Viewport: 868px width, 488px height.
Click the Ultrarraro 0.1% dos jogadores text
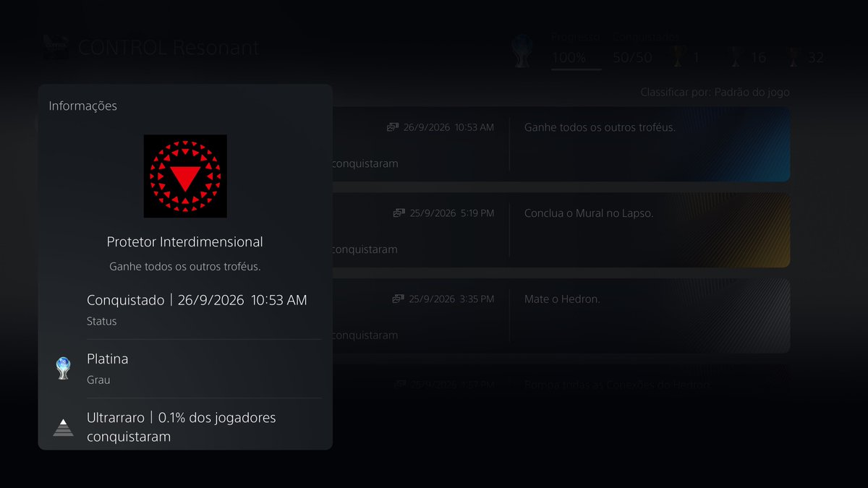[182, 427]
